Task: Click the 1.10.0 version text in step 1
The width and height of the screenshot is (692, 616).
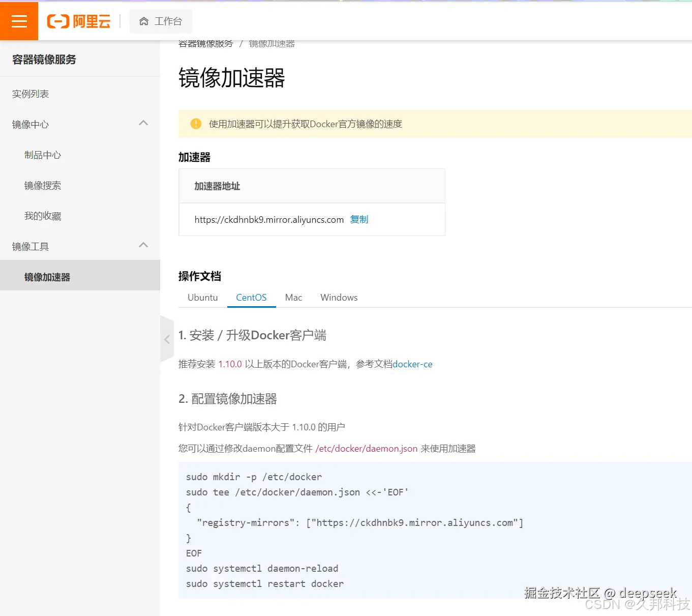Action: [x=230, y=364]
